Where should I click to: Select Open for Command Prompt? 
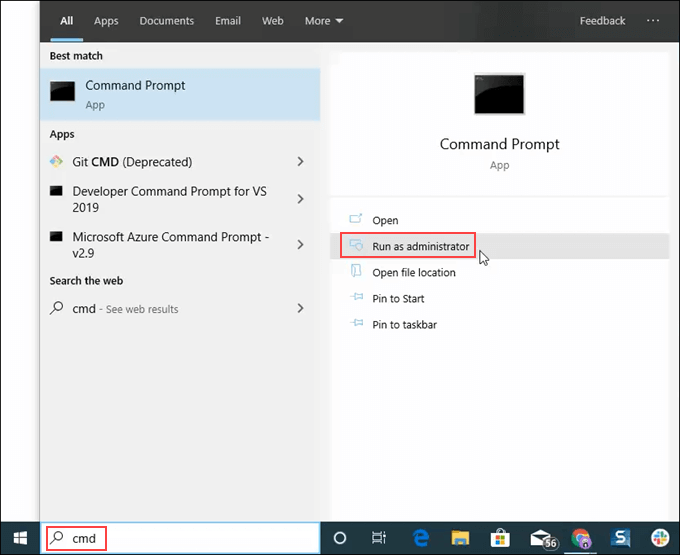pyautogui.click(x=499, y=220)
